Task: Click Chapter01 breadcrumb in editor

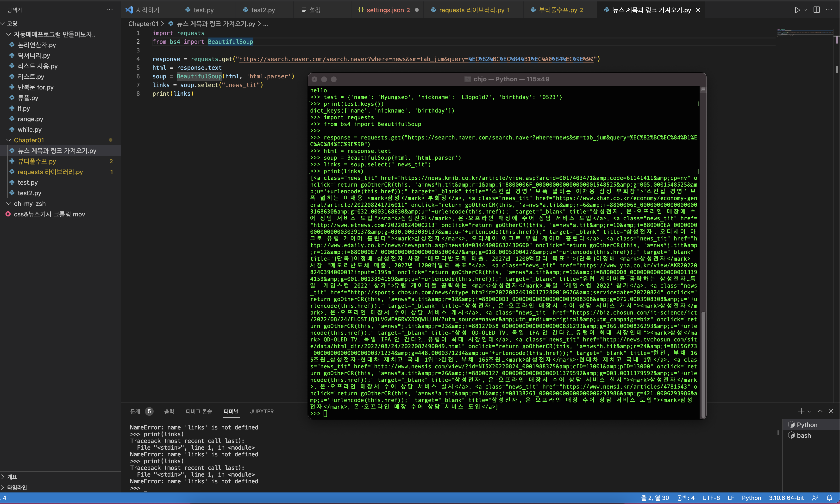Action: pyautogui.click(x=143, y=23)
